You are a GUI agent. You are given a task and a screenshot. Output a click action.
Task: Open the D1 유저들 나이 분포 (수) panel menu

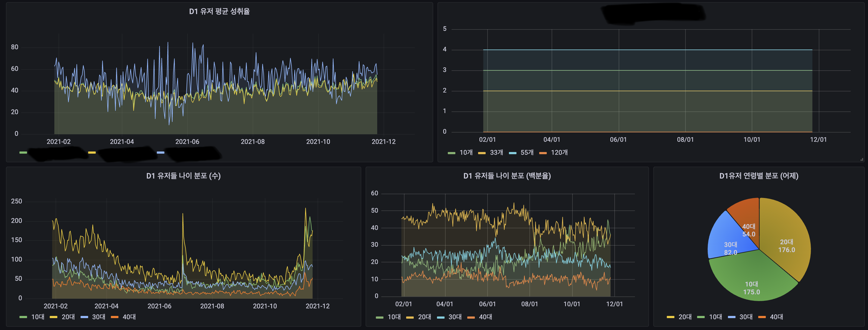click(x=183, y=176)
